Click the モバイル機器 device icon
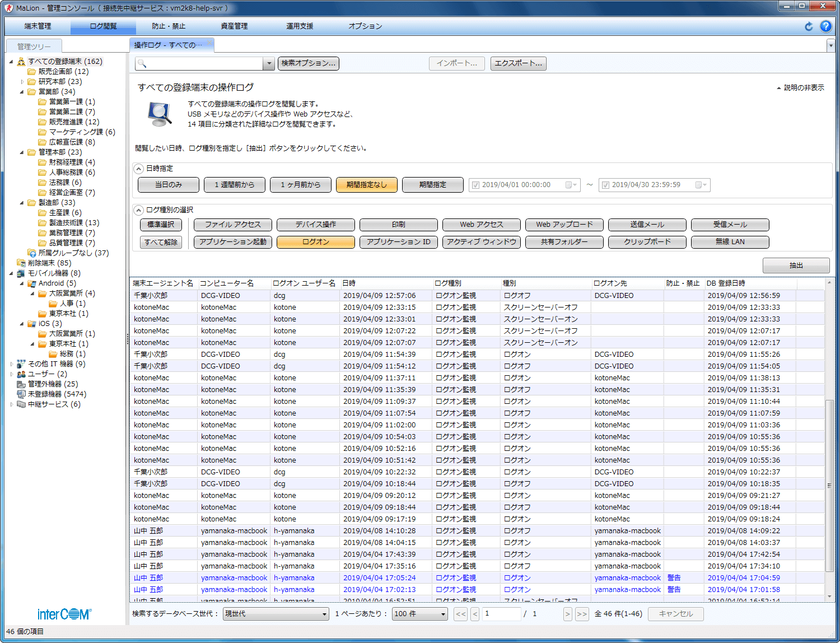Screen dimensions: 840x643 21,273
